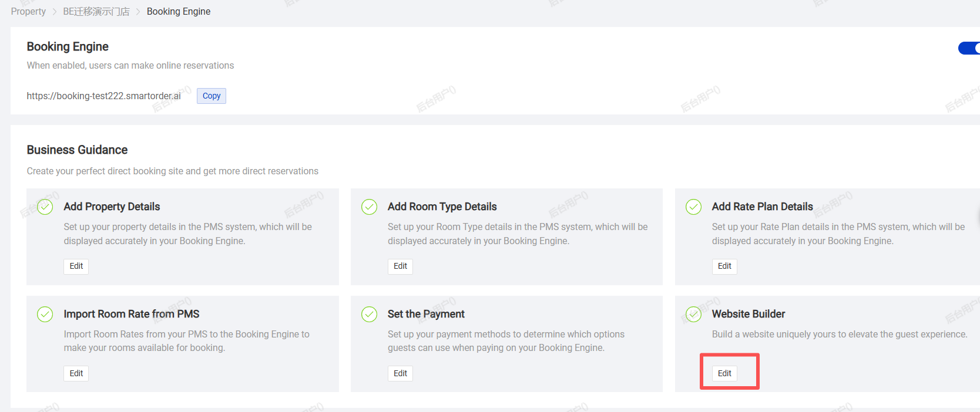Image resolution: width=980 pixels, height=412 pixels.
Task: Click the booking-test222.smartorder.ai URL text
Action: pos(103,96)
